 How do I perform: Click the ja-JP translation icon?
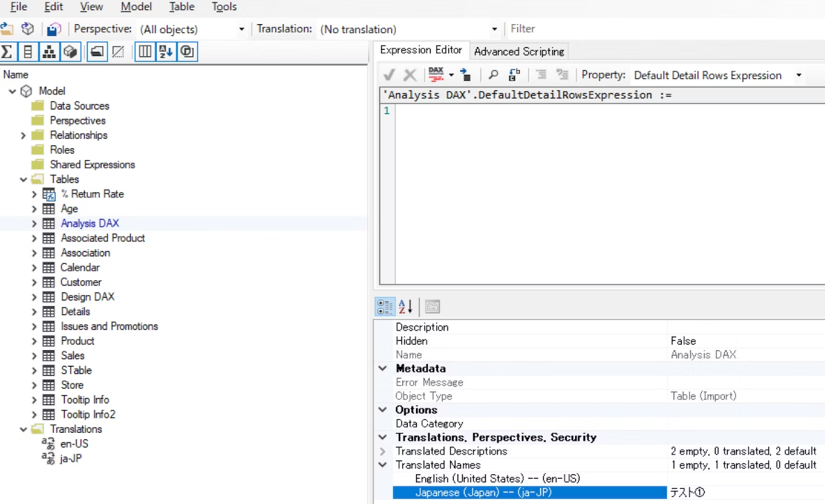pyautogui.click(x=48, y=459)
